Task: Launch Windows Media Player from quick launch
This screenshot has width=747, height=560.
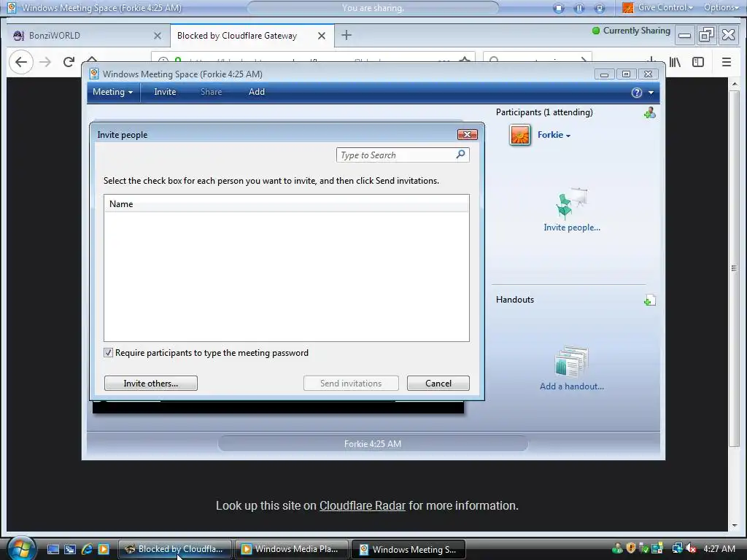Action: 104,549
